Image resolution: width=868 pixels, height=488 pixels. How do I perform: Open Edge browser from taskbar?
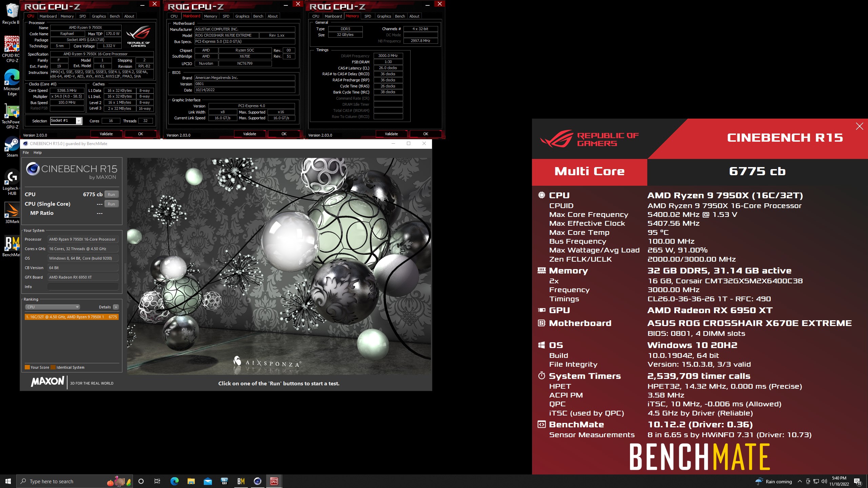pyautogui.click(x=174, y=481)
